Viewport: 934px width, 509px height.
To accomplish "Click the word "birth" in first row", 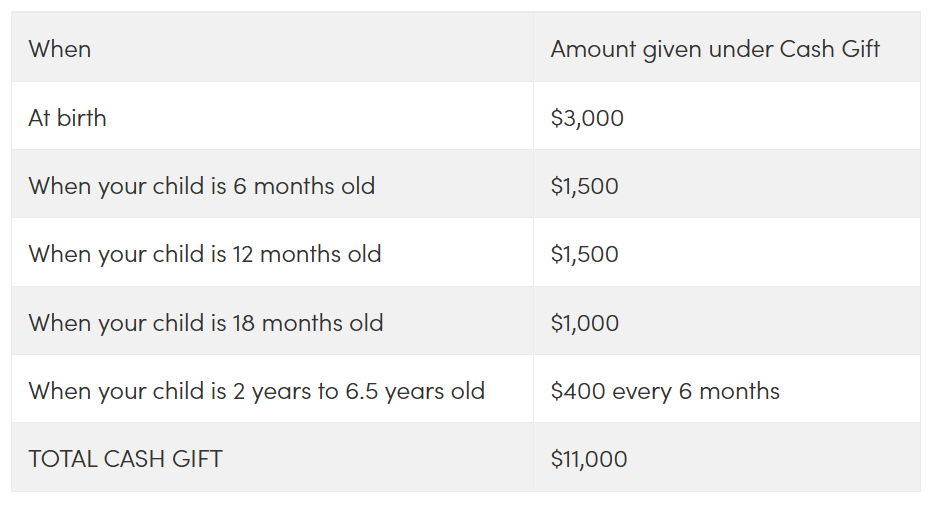I will (x=82, y=117).
